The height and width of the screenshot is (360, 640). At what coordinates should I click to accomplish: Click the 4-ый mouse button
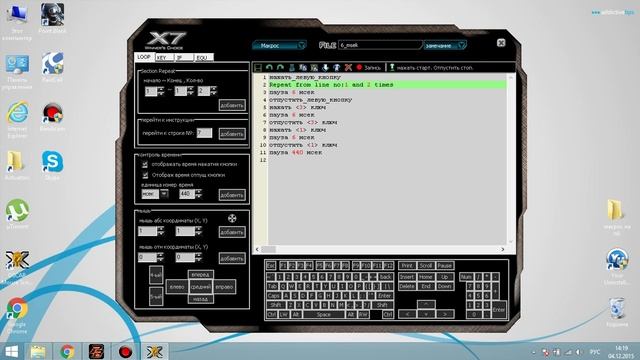click(x=156, y=275)
